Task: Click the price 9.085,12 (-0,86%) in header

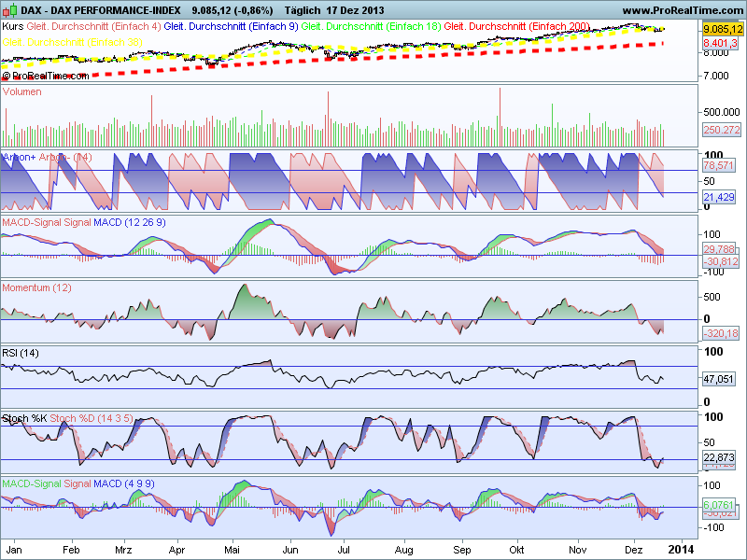Action: pyautogui.click(x=233, y=10)
